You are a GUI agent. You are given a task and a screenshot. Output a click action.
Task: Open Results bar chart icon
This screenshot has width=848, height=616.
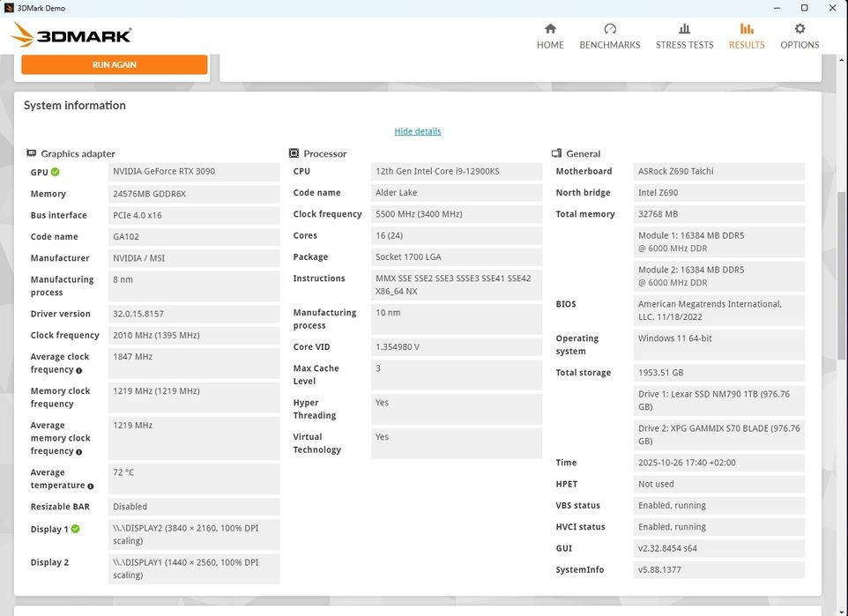pos(747,29)
